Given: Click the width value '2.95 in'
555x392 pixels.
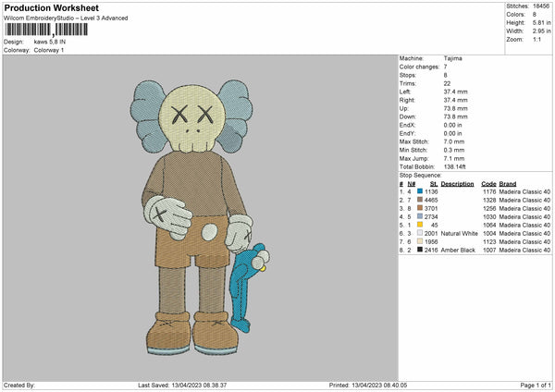Looking at the screenshot, I should point(541,31).
